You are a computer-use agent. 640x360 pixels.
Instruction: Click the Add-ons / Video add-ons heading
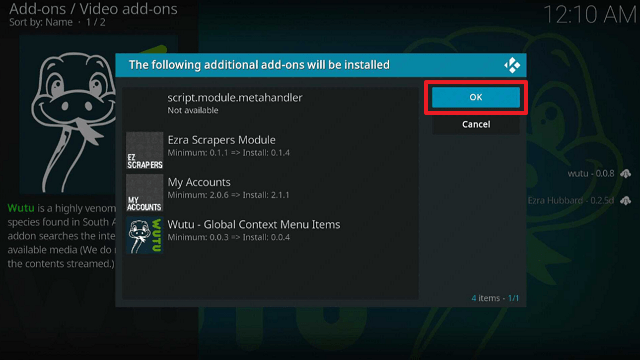tap(93, 9)
